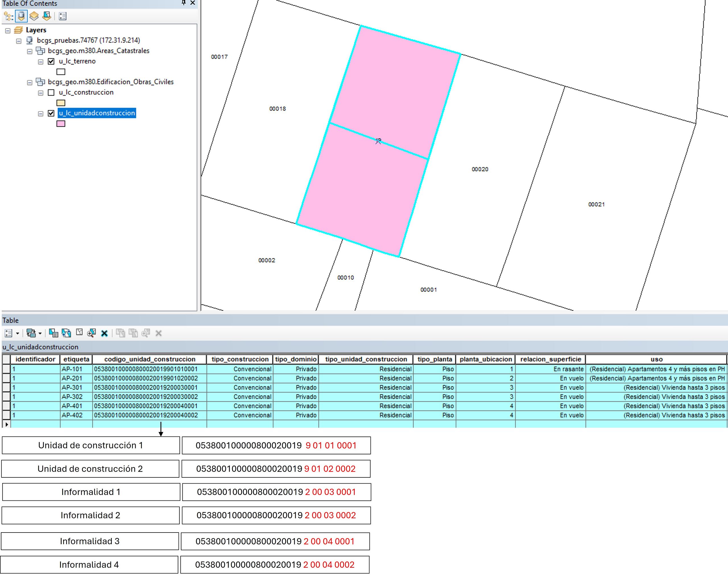Open the Table Options dropdown arrow
The width and height of the screenshot is (728, 576).
[x=18, y=334]
